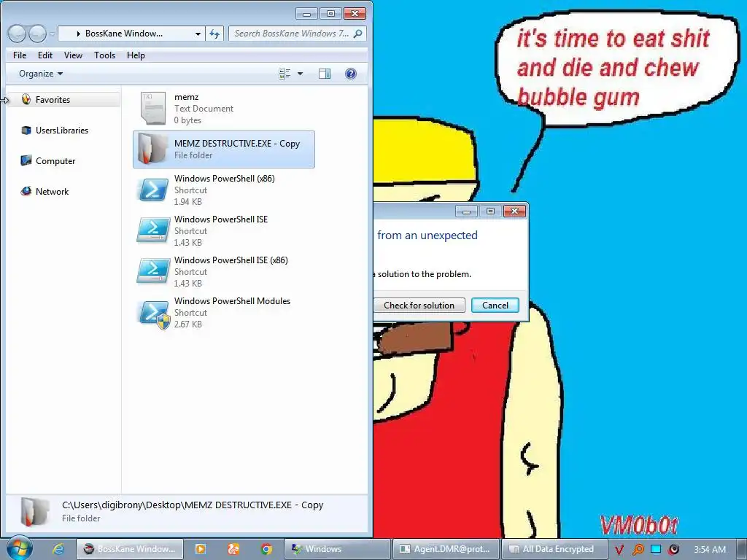Click the Back navigation arrow in Explorer
747x560 pixels.
pos(18,34)
